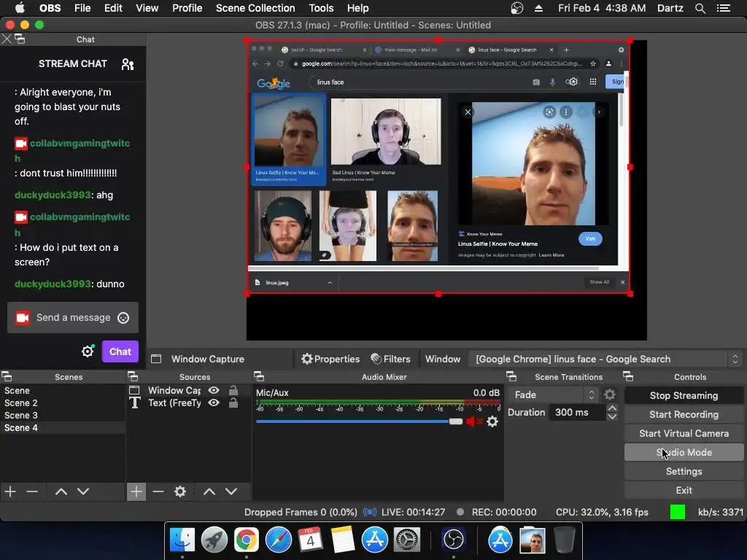Unmute Mic/Aux with the speaker icon
Screen dimensions: 747x560
pyautogui.click(x=473, y=421)
